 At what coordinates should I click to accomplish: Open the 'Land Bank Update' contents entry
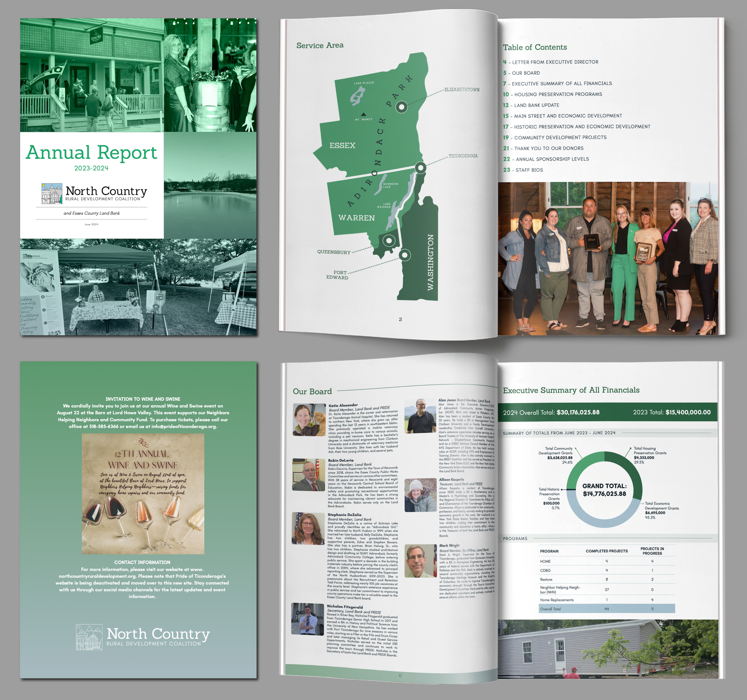(531, 105)
